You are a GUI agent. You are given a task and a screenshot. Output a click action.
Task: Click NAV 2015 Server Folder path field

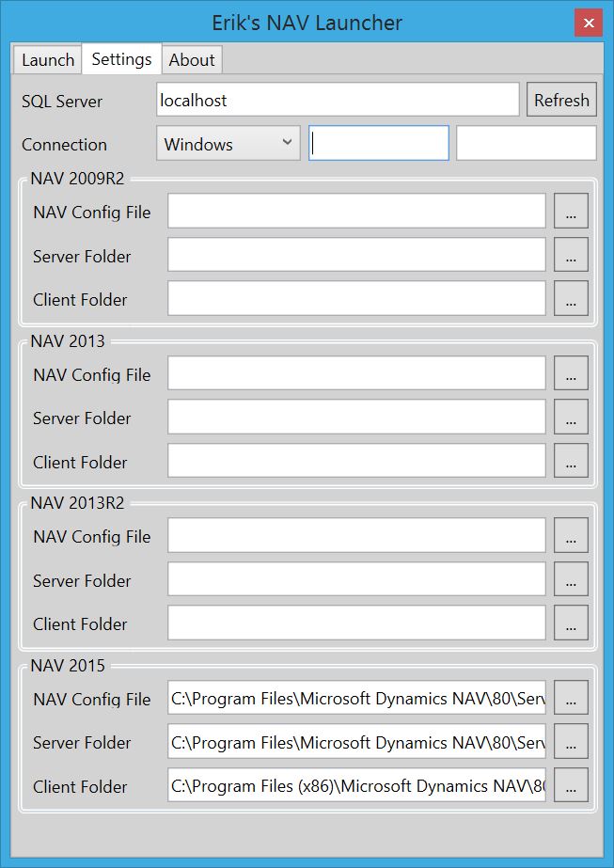(x=356, y=741)
